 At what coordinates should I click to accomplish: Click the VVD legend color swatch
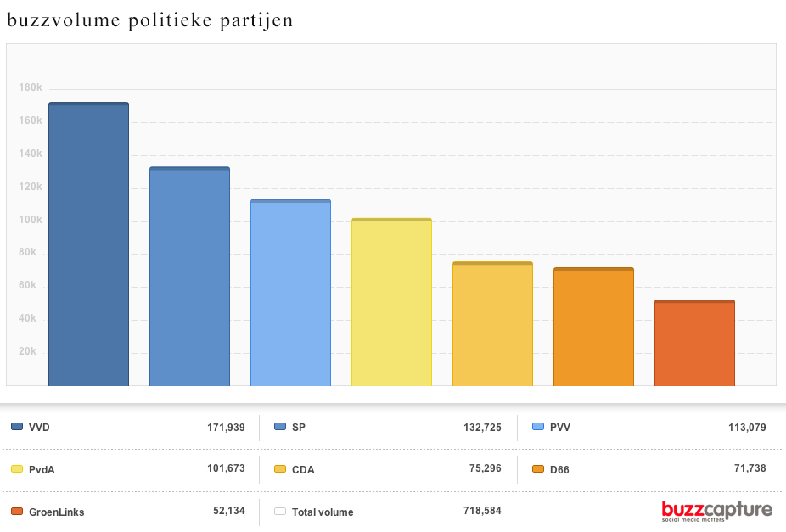click(x=17, y=427)
